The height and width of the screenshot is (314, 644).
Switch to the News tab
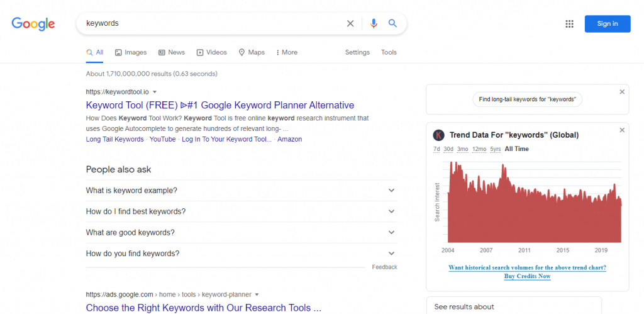point(172,53)
